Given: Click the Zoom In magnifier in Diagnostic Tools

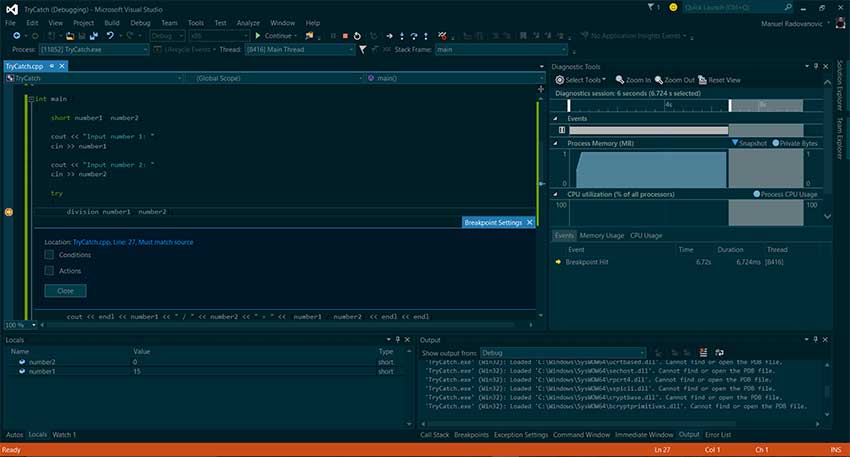Looking at the screenshot, I should click(620, 80).
